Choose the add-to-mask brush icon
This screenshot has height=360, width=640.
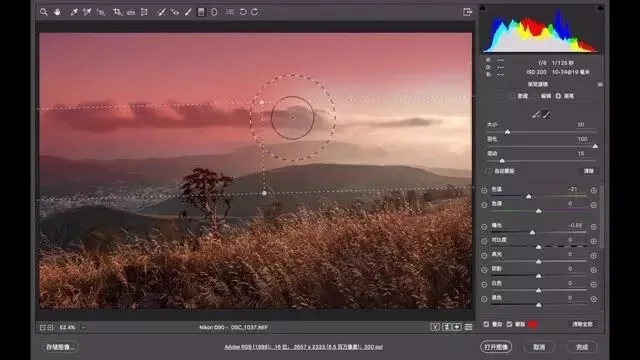[x=536, y=115]
